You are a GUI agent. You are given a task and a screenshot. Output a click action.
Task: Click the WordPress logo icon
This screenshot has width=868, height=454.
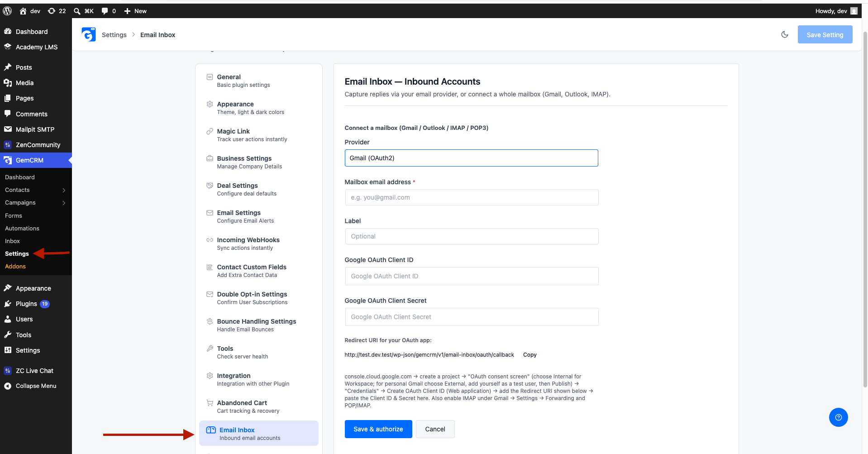[7, 11]
